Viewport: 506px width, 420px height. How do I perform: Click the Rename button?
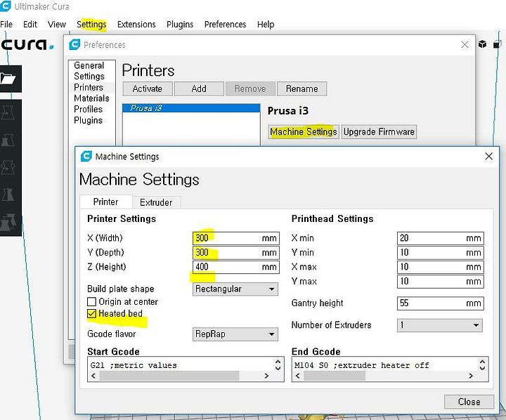click(301, 88)
